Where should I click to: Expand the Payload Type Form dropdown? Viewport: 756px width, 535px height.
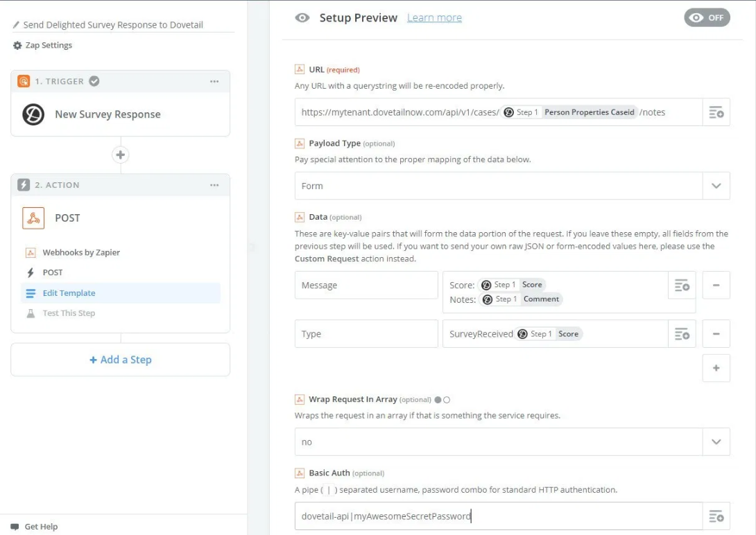point(716,186)
